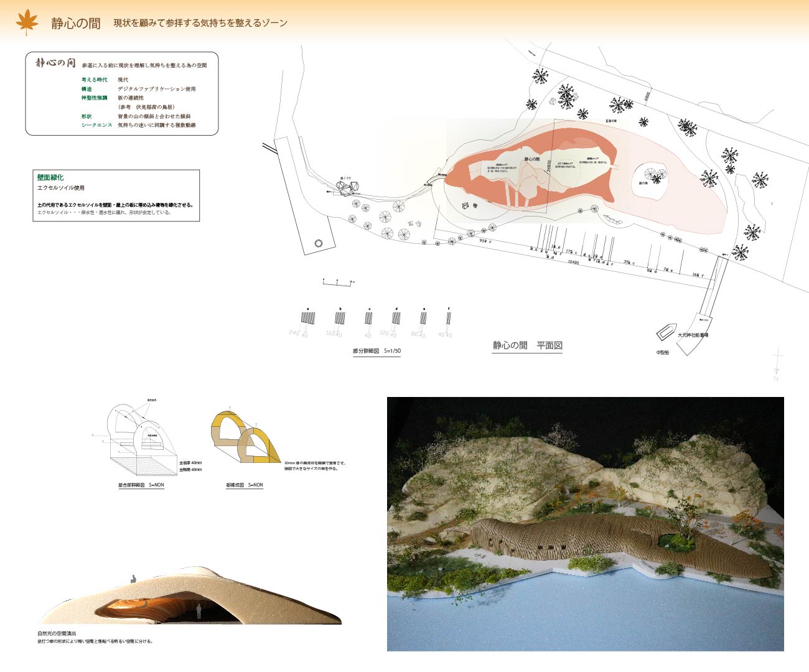Click the 壁面緑化 heading
This screenshot has height=672, width=809.
tap(50, 177)
